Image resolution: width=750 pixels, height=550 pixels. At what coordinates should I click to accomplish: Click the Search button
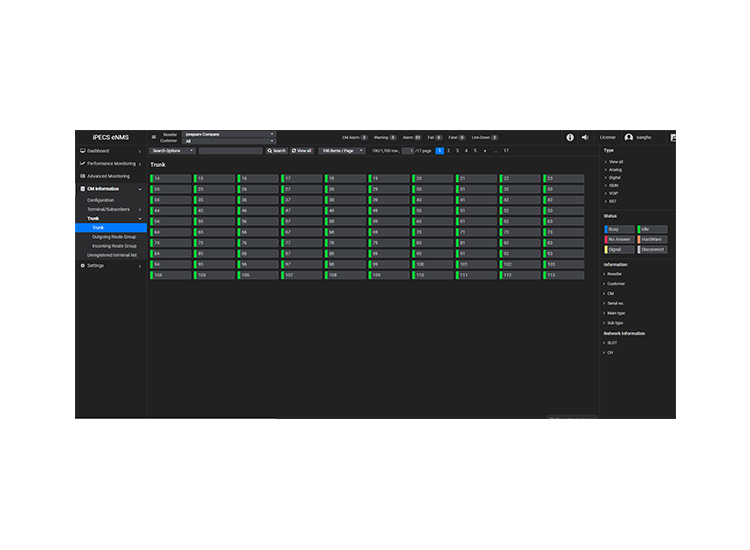pyautogui.click(x=276, y=151)
